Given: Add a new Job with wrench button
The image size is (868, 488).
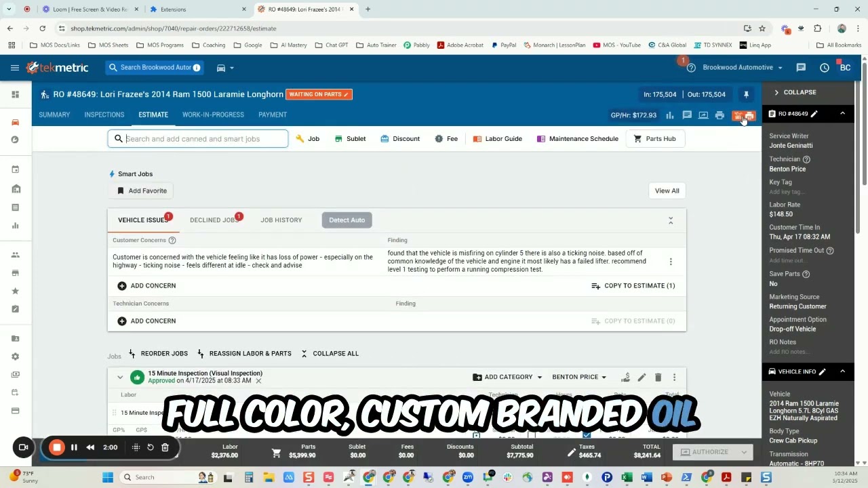Looking at the screenshot, I should (308, 139).
